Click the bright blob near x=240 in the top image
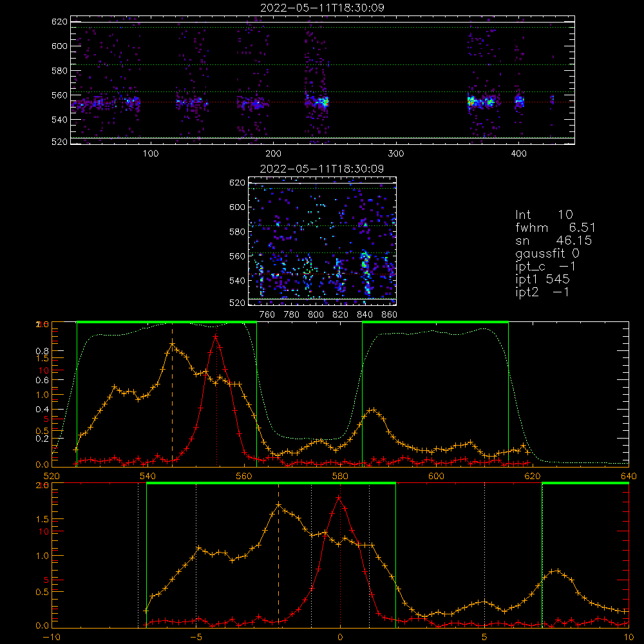 pos(325,101)
